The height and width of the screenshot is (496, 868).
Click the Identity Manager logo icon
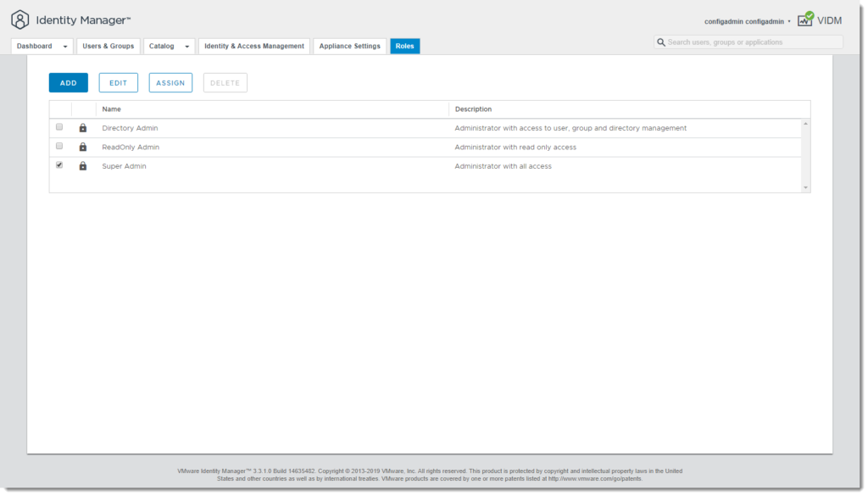[20, 20]
